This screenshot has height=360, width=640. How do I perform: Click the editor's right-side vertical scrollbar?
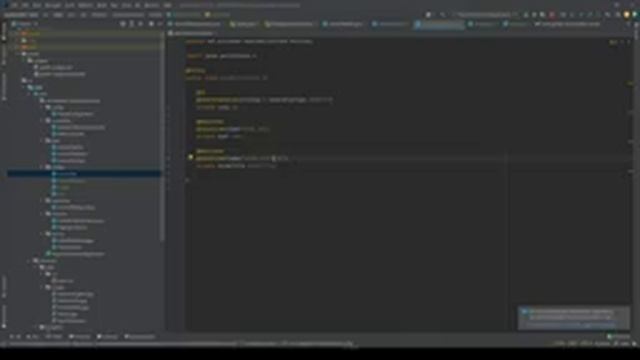(x=631, y=184)
